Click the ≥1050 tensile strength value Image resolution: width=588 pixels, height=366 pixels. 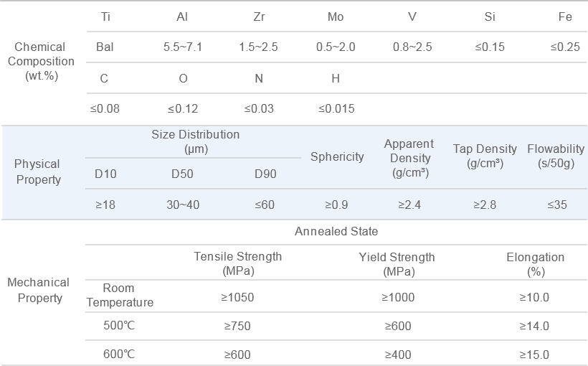[237, 297]
